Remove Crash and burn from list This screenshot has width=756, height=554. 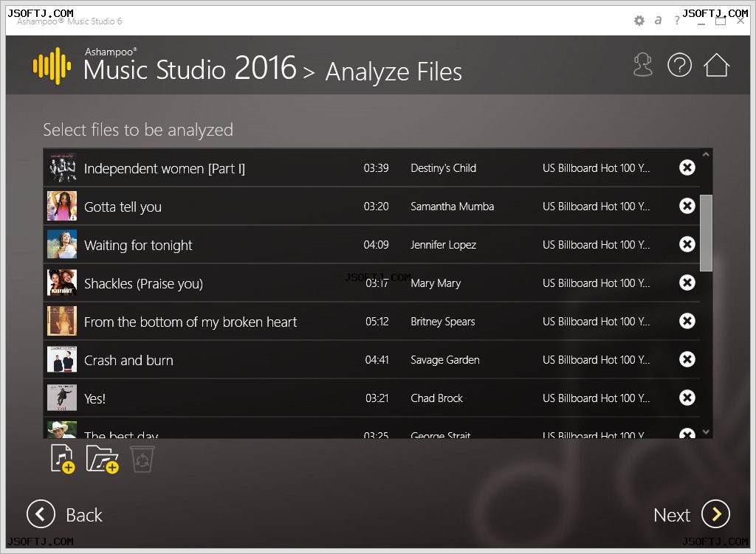687,359
